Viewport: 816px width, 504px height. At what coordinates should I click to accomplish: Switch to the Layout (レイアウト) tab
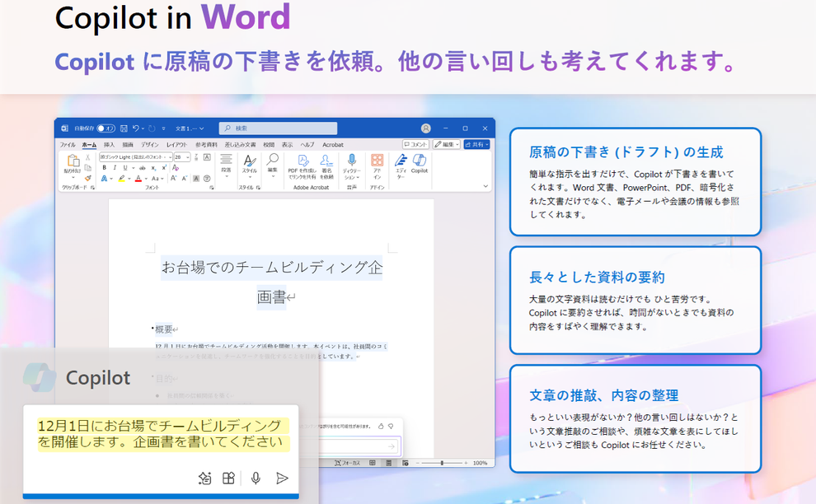tap(177, 145)
